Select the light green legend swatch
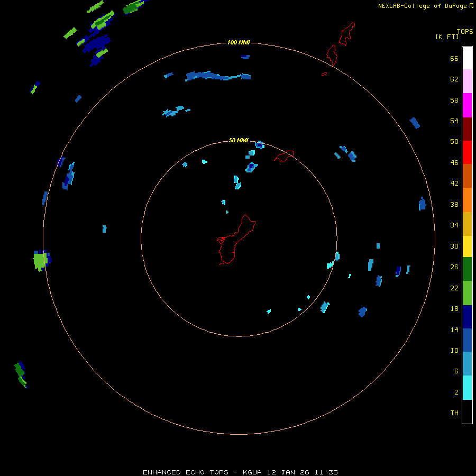The width and height of the screenshot is (476, 476). tap(467, 293)
